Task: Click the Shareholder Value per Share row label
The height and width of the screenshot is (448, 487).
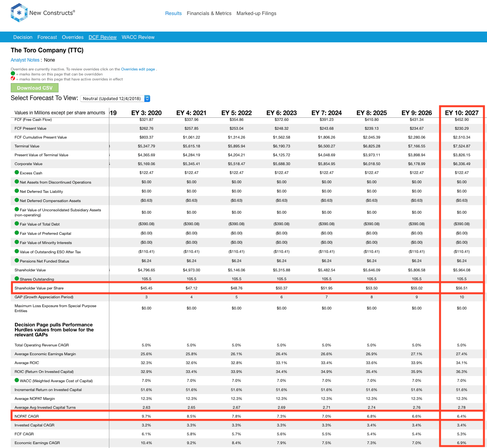Action: coord(39,288)
